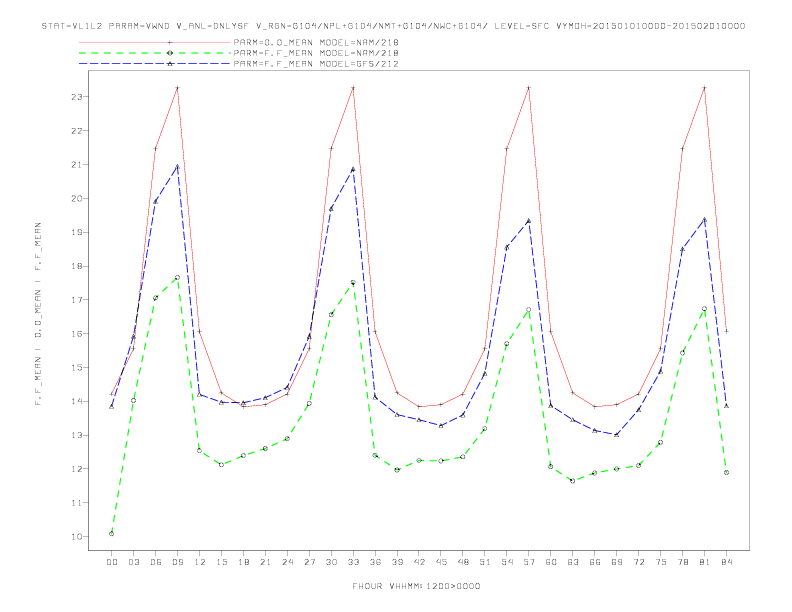Click the x-axis tick label 81
Viewport: 792px width, 612px height.
click(704, 562)
